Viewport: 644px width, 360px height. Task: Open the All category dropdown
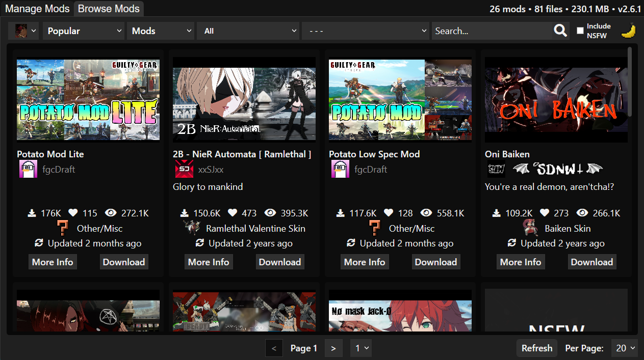(248, 31)
